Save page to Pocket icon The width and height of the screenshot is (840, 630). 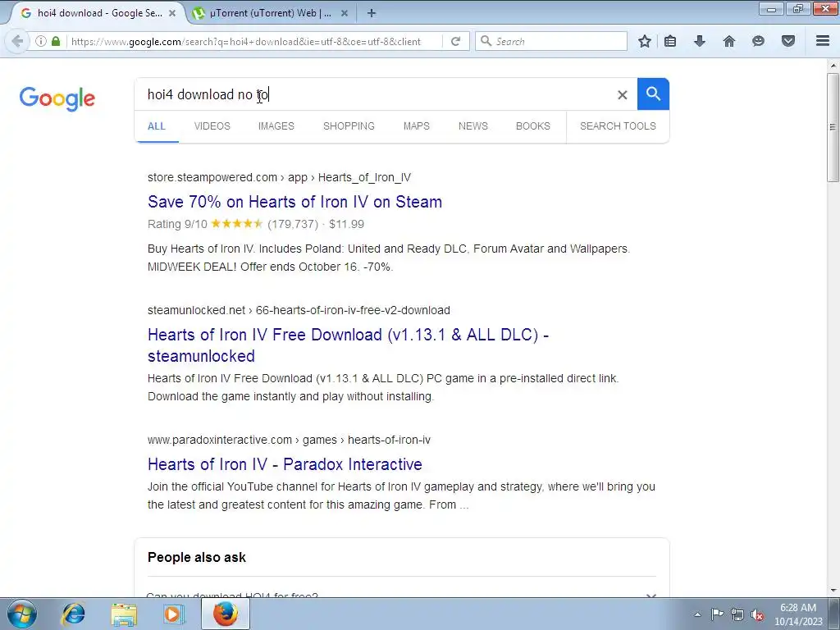coord(788,41)
